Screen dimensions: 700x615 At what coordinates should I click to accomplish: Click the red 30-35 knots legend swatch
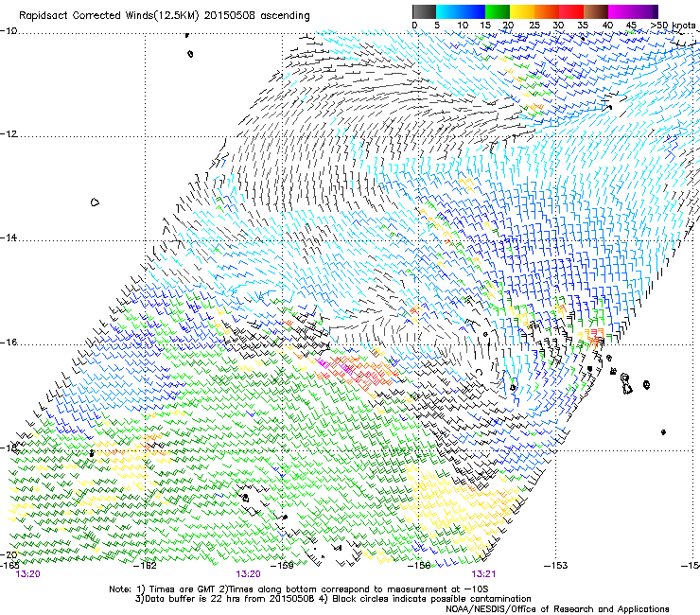click(571, 11)
